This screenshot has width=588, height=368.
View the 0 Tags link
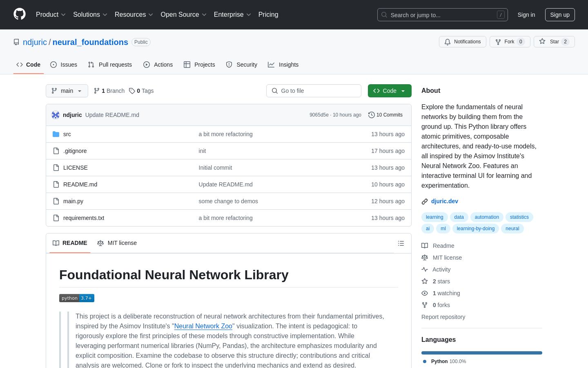141,91
